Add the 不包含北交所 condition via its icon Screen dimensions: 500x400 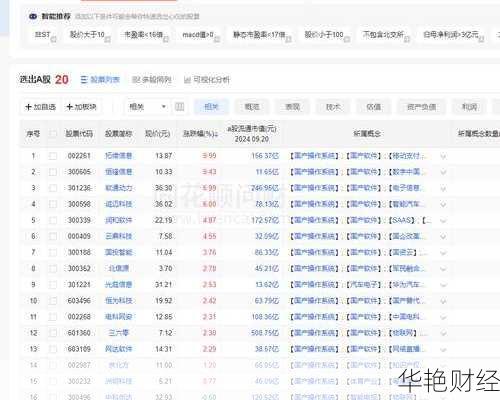[407, 39]
